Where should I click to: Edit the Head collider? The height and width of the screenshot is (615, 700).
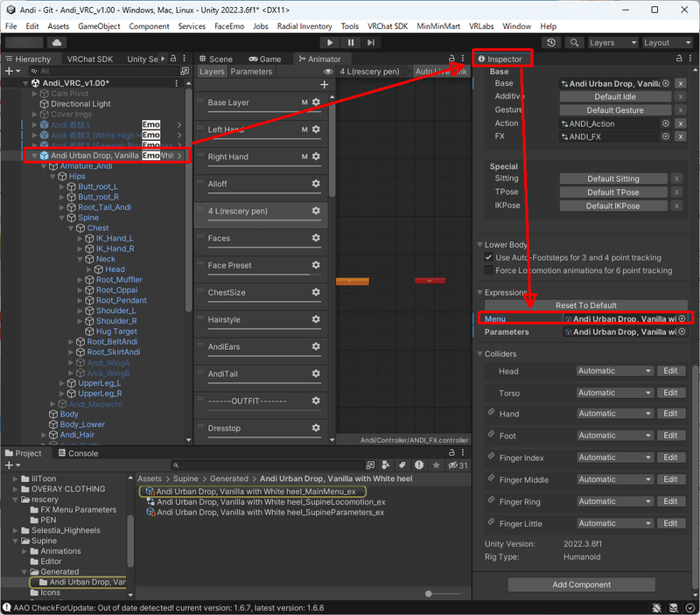[x=670, y=371]
